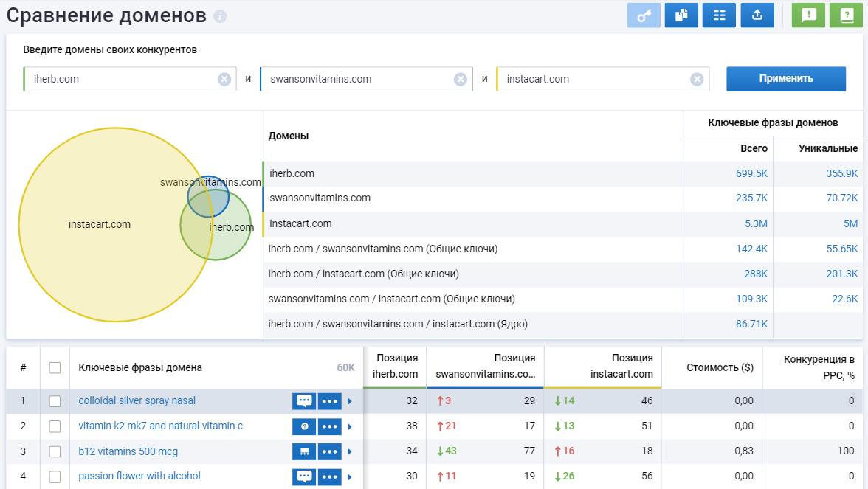Click speech bubble icon for colloidal silver spray nasal

pos(304,401)
